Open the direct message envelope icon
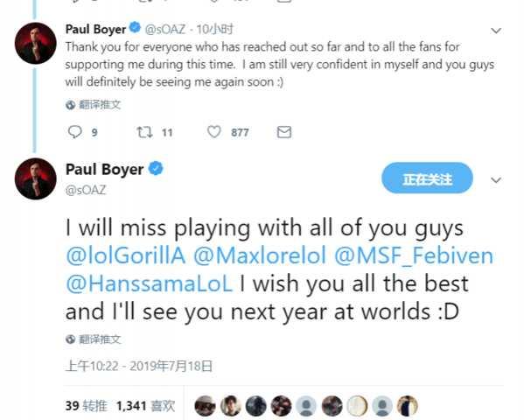 pos(284,132)
